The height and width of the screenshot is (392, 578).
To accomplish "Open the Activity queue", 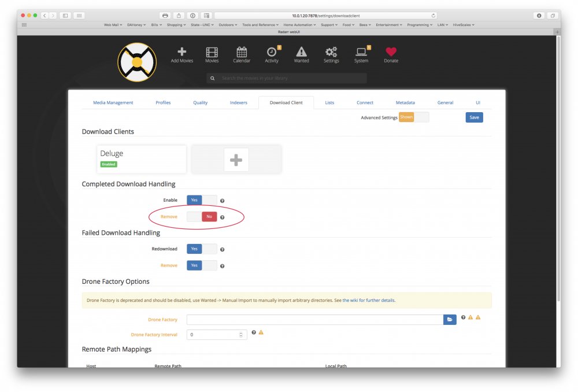I will (272, 55).
